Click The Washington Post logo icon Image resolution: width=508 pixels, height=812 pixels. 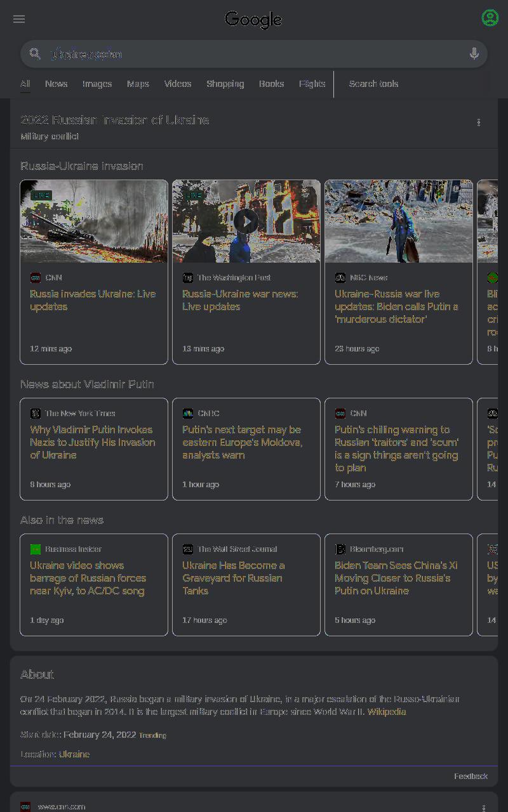(x=188, y=278)
